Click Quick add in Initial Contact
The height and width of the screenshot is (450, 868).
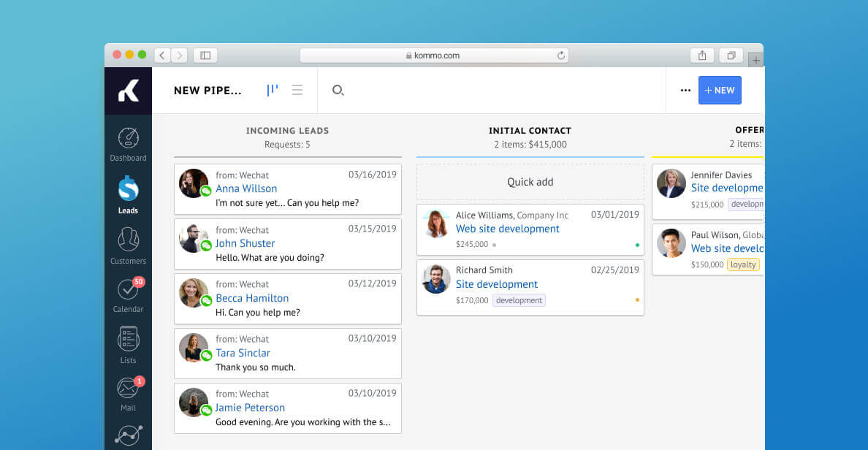click(530, 182)
